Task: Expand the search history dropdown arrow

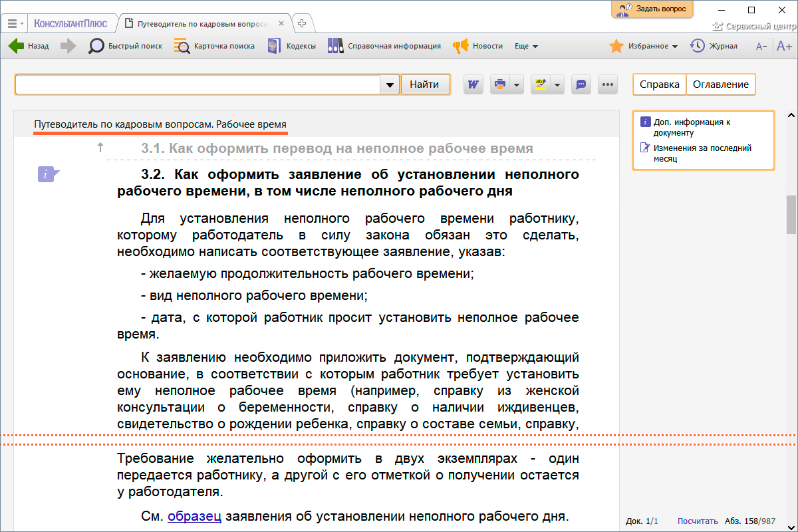Action: pyautogui.click(x=389, y=84)
